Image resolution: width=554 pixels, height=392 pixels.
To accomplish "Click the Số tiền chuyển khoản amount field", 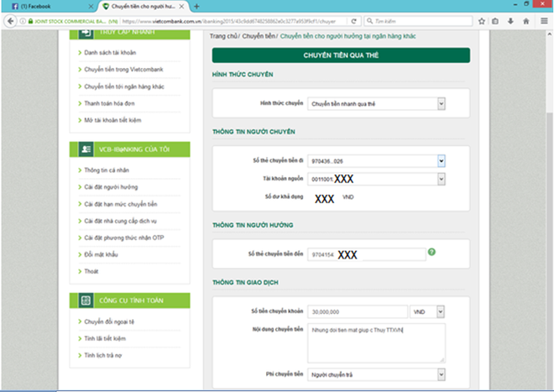I will (x=357, y=311).
